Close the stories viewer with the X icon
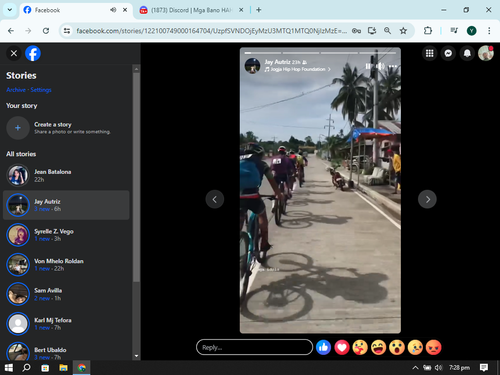Image resolution: width=500 pixels, height=375 pixels. 14,53
